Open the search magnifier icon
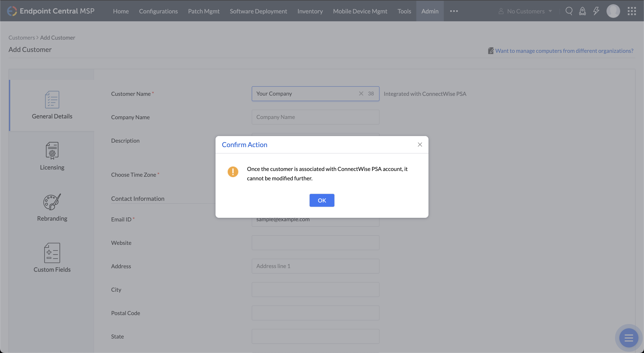This screenshot has width=644, height=353. [x=569, y=11]
